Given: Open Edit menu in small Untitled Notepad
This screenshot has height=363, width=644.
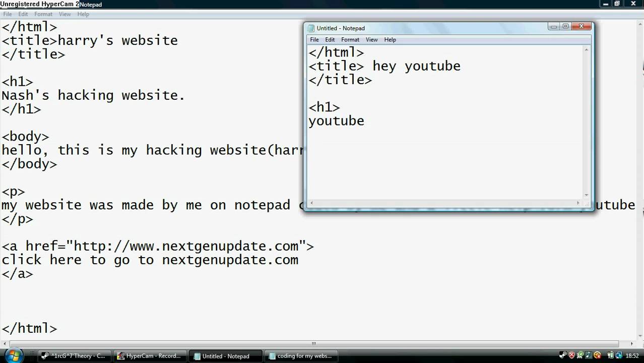Looking at the screenshot, I should click(x=330, y=39).
